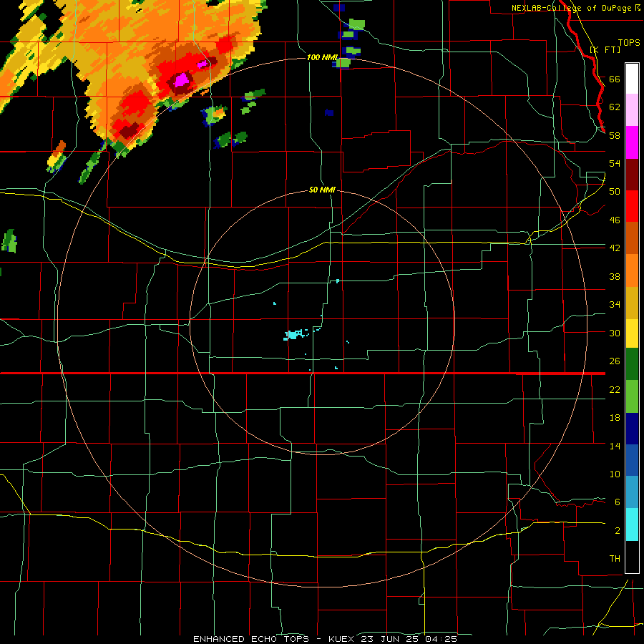Screen dimensions: 644x644
Task: Select the 22 legend value
Action: (615, 389)
